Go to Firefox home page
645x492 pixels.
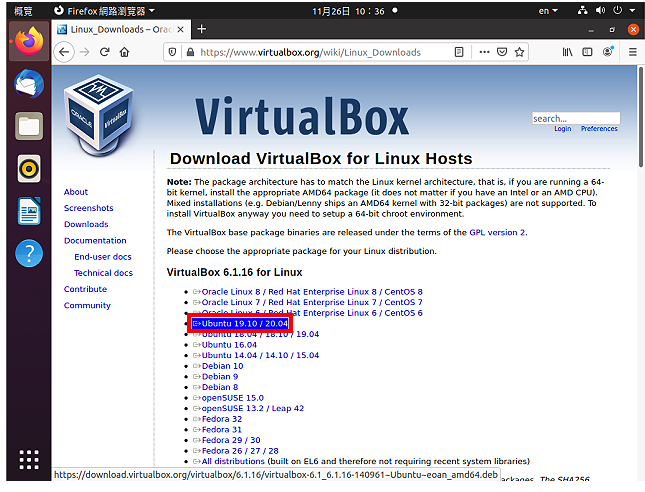124,52
